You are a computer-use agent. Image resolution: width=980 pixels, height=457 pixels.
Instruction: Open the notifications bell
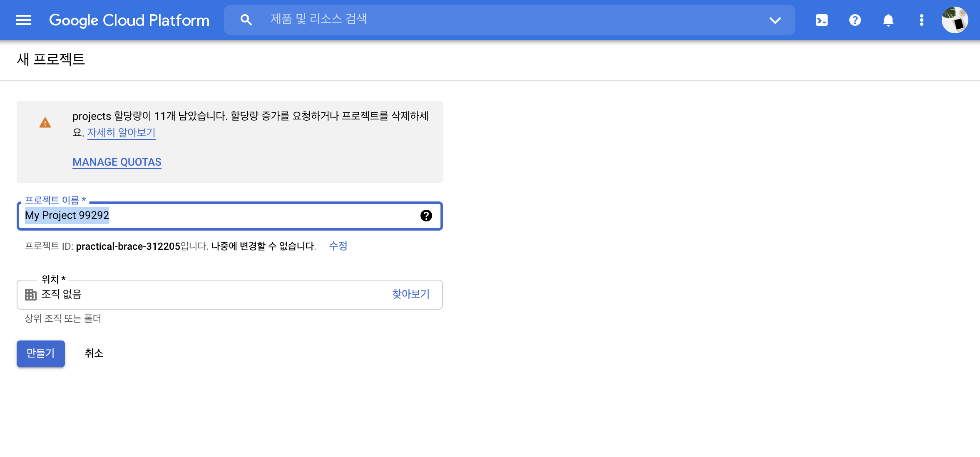[888, 20]
